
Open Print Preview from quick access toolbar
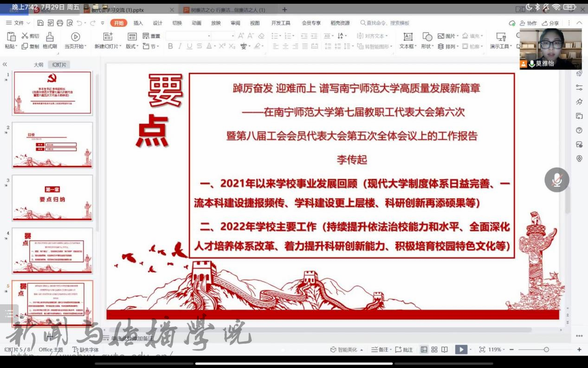point(70,23)
